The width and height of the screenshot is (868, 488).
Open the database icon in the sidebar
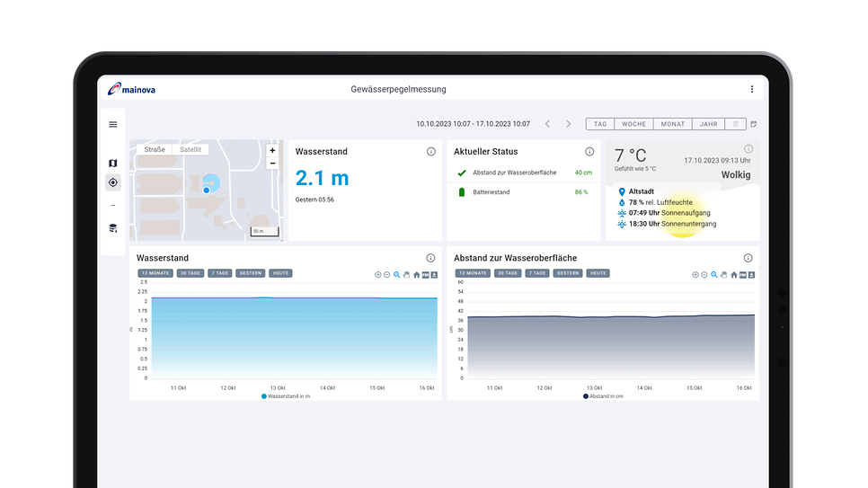coord(112,228)
